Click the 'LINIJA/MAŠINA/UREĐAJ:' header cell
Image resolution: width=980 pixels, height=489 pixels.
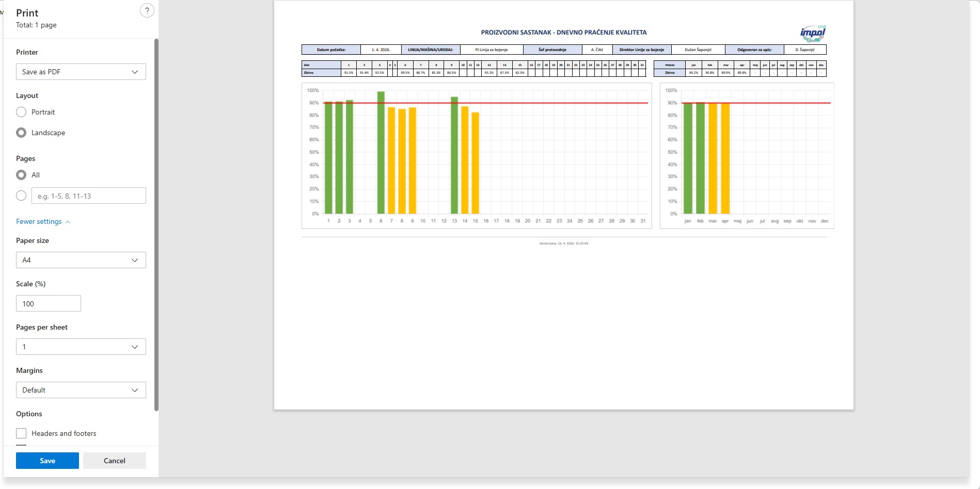click(431, 50)
